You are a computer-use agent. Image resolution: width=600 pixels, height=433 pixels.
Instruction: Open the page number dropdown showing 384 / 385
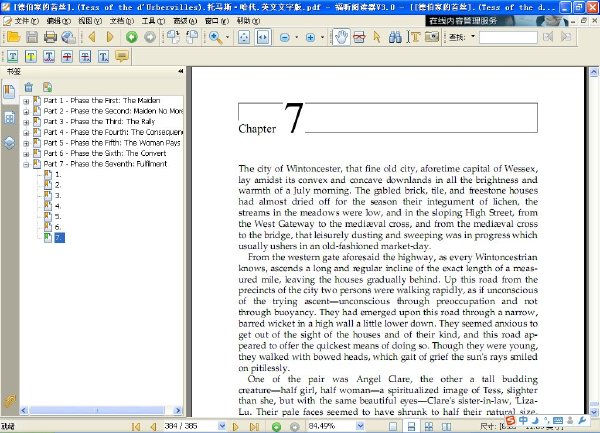[222, 426]
